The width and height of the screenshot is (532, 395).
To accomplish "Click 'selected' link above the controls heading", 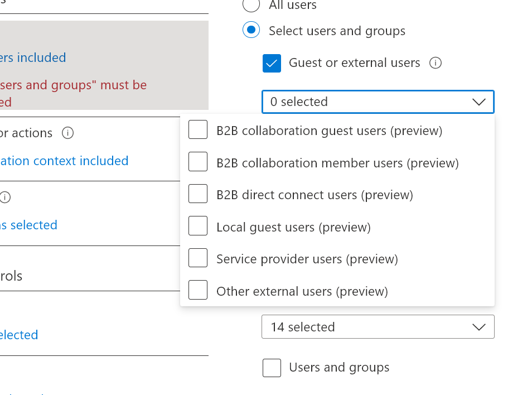I will pyautogui.click(x=29, y=225).
